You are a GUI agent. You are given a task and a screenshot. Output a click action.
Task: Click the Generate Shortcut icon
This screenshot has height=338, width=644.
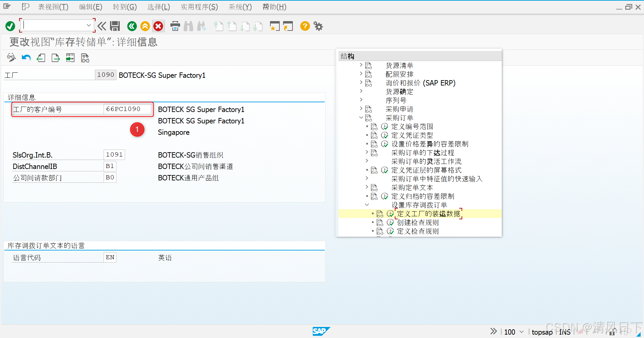[x=288, y=26]
